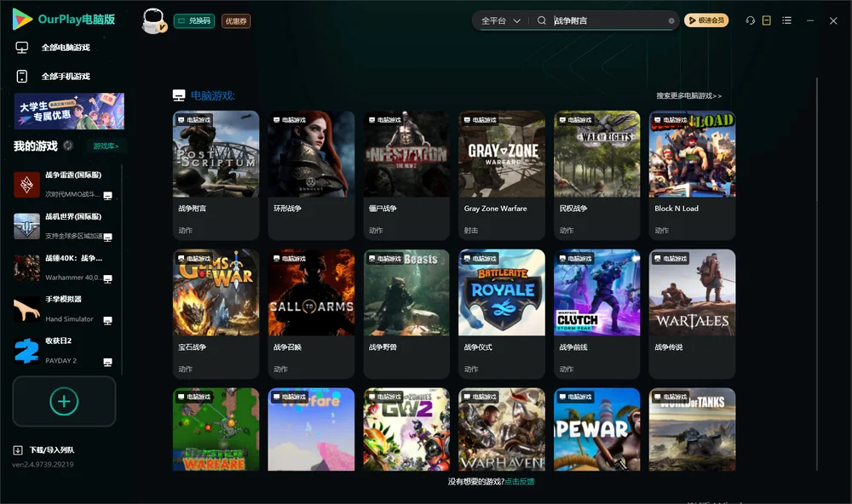Open the 极速会员 membership button
The width and height of the screenshot is (852, 504).
point(706,20)
